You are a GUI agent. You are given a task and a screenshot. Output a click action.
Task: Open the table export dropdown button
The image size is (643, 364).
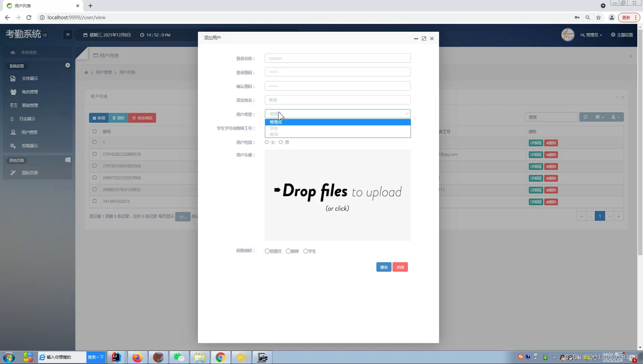tap(616, 117)
